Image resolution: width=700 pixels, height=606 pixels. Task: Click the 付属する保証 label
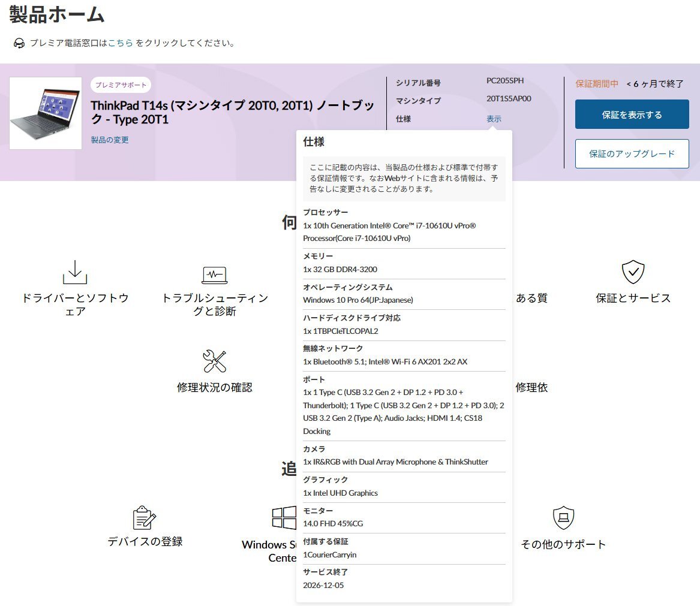pyautogui.click(x=326, y=541)
